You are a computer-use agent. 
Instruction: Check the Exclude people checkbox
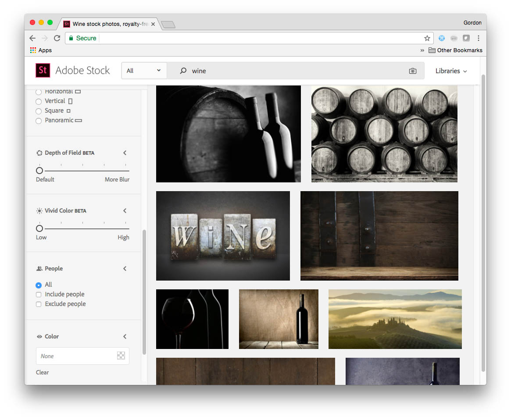39,304
